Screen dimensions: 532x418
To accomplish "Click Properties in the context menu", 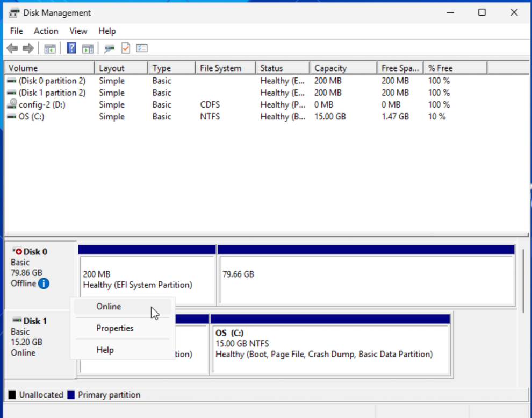I will point(114,328).
